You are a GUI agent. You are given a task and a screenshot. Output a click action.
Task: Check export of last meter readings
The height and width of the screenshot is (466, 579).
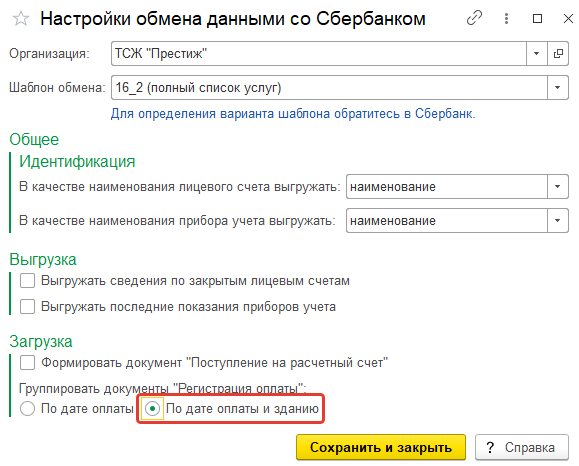pyautogui.click(x=28, y=306)
